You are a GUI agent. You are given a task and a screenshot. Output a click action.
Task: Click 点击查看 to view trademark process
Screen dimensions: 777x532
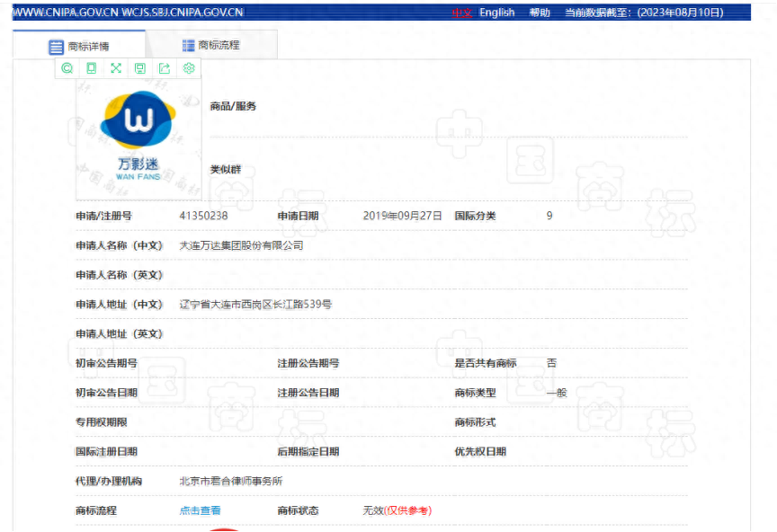[199, 509]
